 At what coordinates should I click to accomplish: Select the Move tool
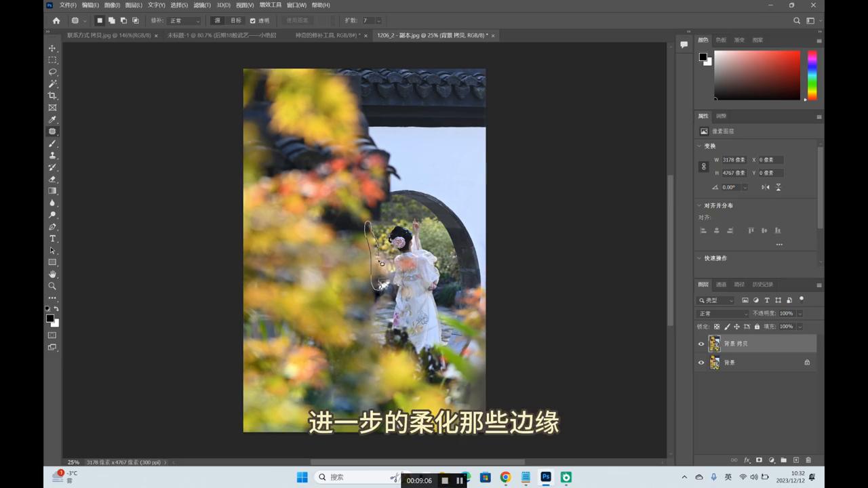coord(52,48)
